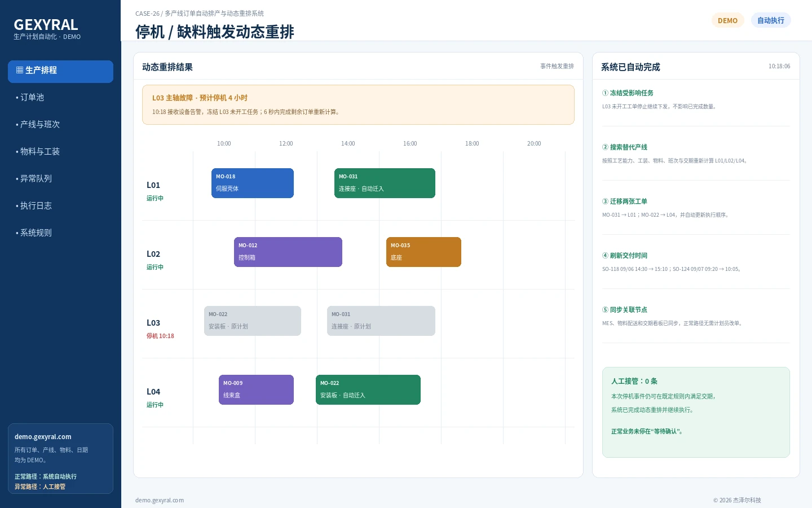The height and width of the screenshot is (508, 812).
Task: Click the DEMO badge
Action: click(x=728, y=20)
